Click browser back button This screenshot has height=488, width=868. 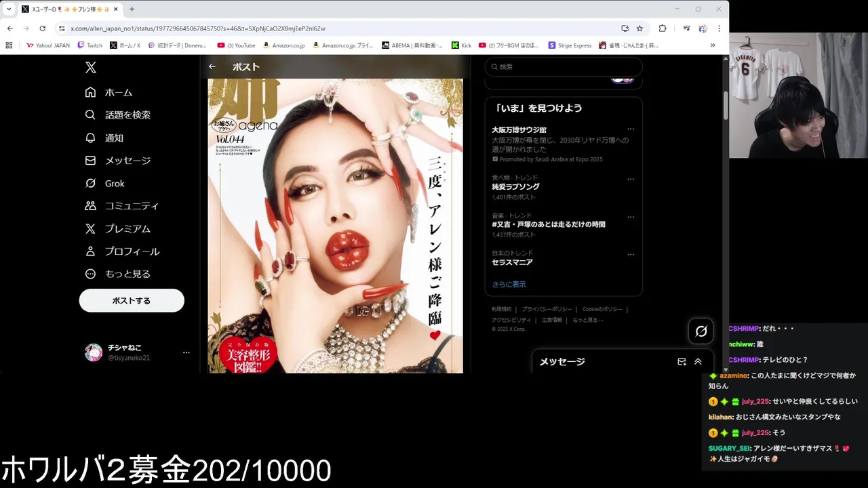9,28
